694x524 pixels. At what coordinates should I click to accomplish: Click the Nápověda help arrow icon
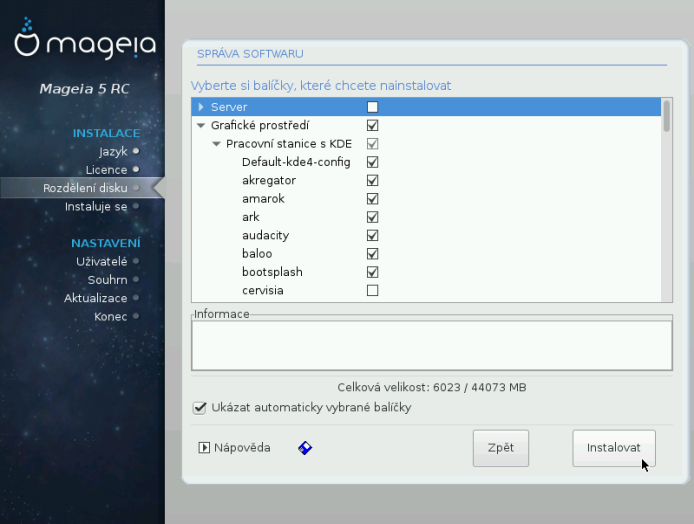coord(204,447)
